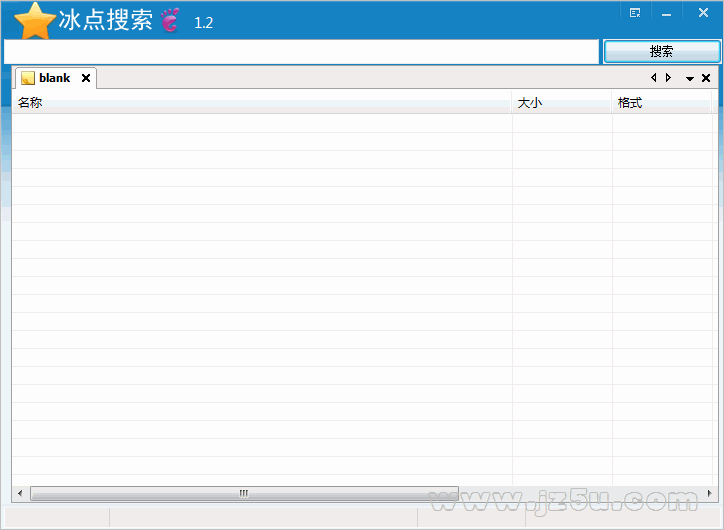Close active tab using tab-bar X

[706, 78]
